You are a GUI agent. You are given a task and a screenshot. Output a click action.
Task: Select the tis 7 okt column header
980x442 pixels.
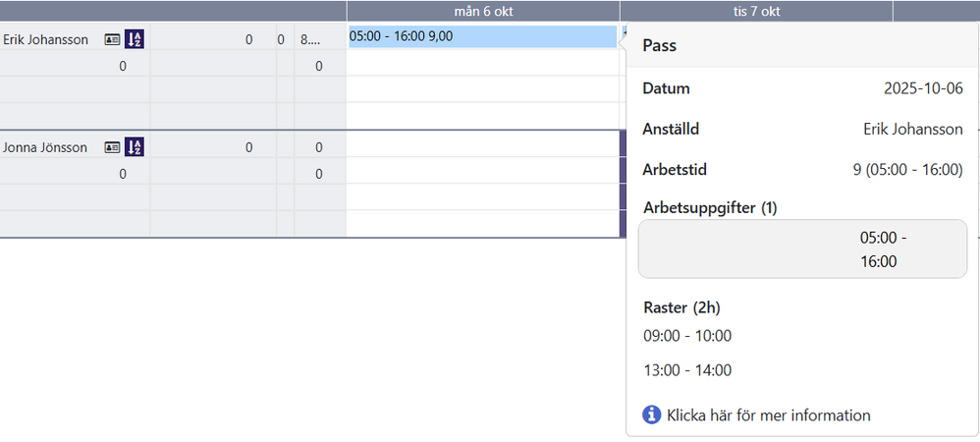tap(756, 11)
